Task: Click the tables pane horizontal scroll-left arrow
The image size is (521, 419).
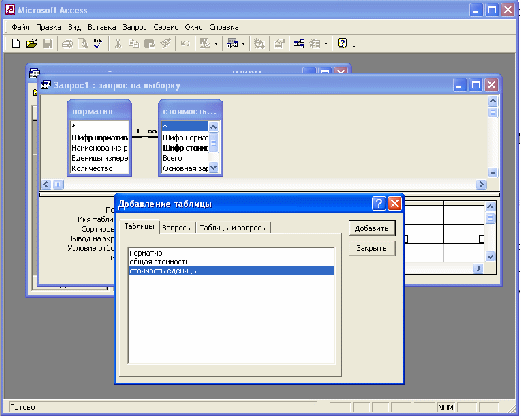Action: [x=46, y=184]
